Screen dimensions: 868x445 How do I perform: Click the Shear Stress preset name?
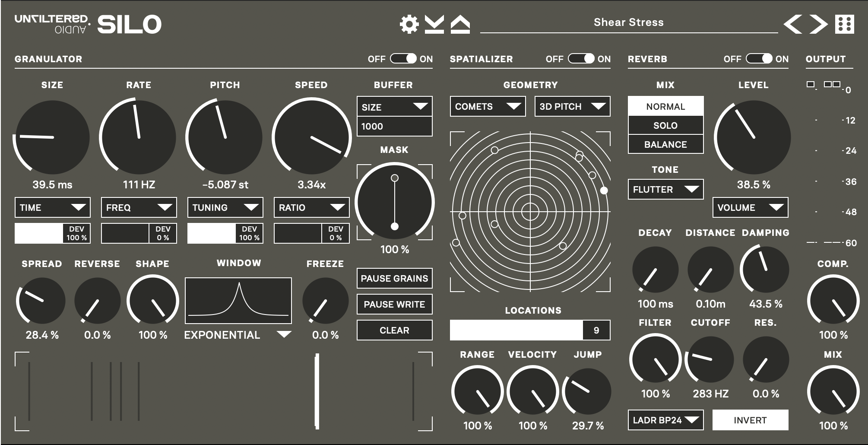629,22
